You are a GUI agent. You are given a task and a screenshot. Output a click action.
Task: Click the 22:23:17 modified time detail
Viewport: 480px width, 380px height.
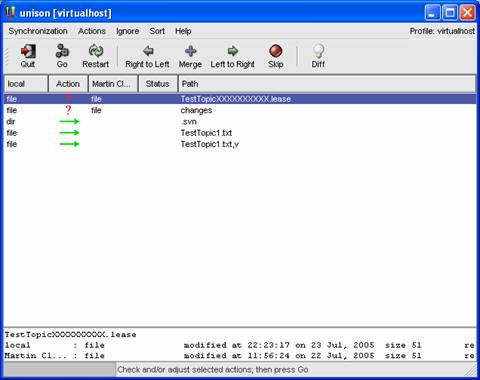click(269, 345)
